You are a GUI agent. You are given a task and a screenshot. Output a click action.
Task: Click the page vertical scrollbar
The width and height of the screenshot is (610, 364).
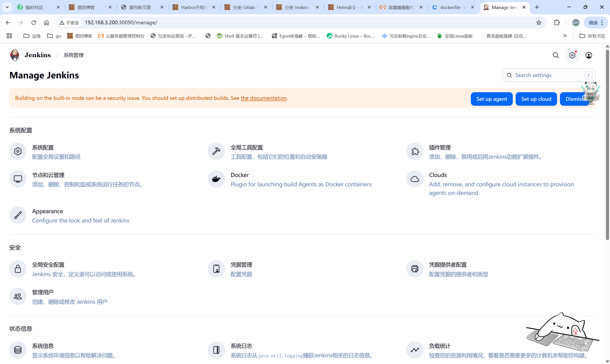607,145
